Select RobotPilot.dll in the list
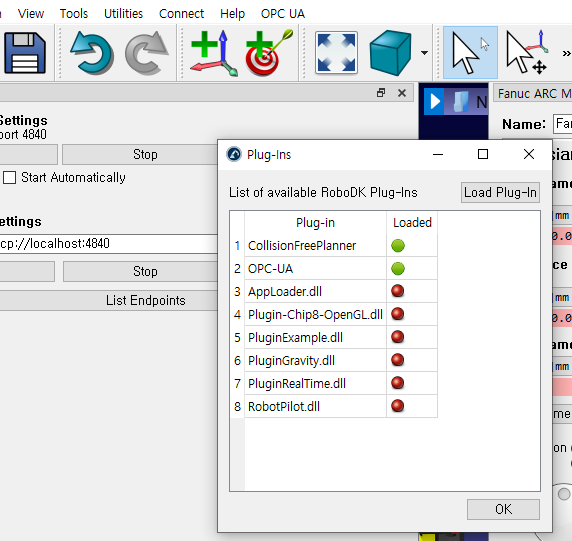Viewport: 572px width, 541px height. [315, 406]
